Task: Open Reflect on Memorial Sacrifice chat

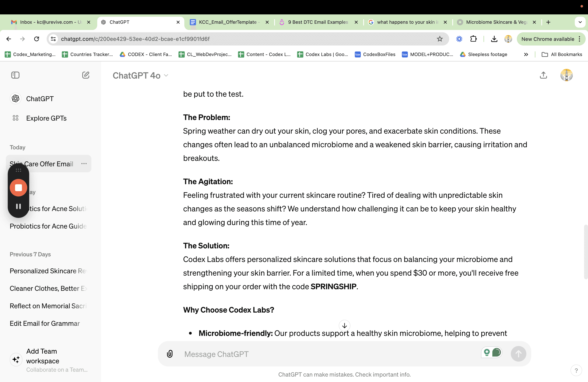Action: (48, 306)
